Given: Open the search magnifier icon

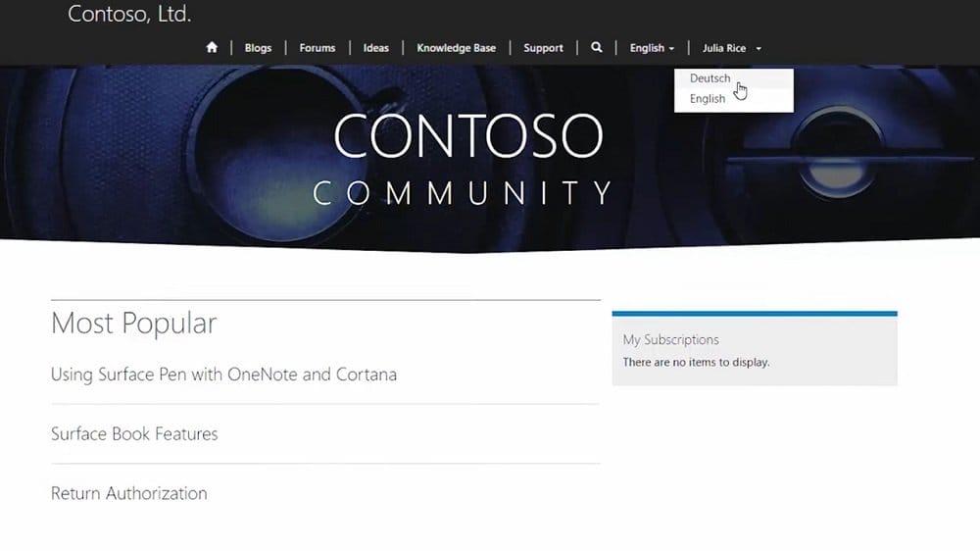Looking at the screenshot, I should tap(596, 47).
